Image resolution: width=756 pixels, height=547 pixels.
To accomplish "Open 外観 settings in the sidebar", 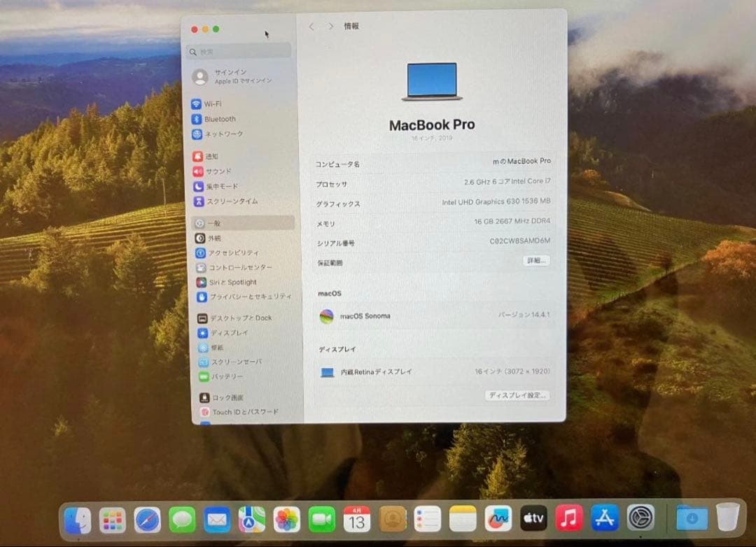I will click(209, 238).
